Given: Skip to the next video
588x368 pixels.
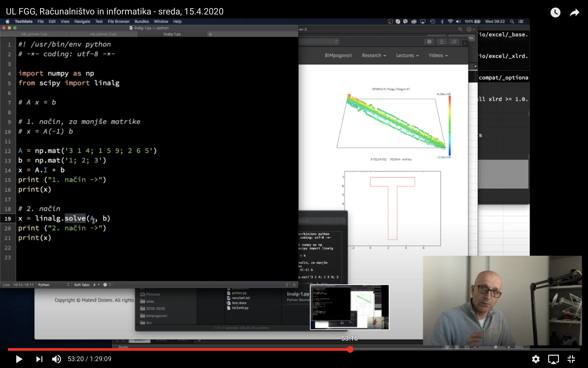Looking at the screenshot, I should pyautogui.click(x=39, y=359).
